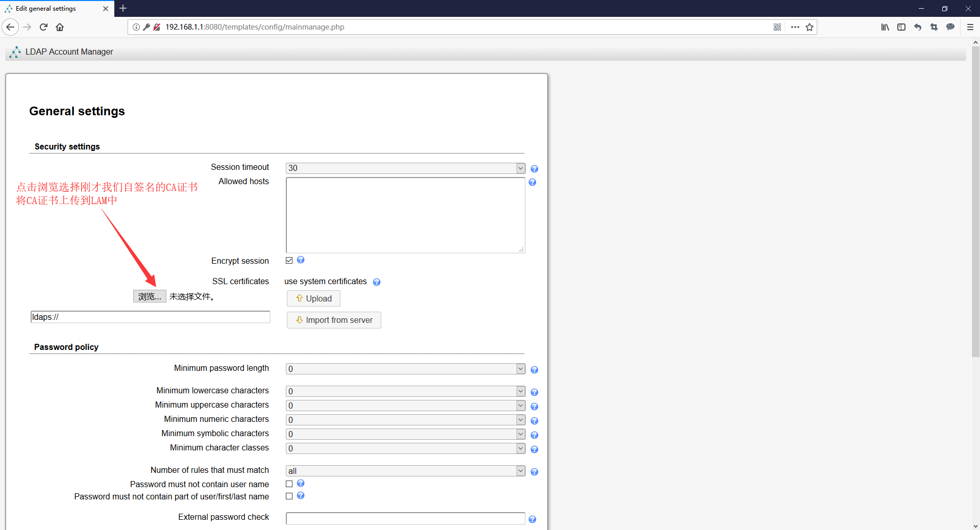
Task: Open page actions three-dot menu
Action: pos(795,27)
